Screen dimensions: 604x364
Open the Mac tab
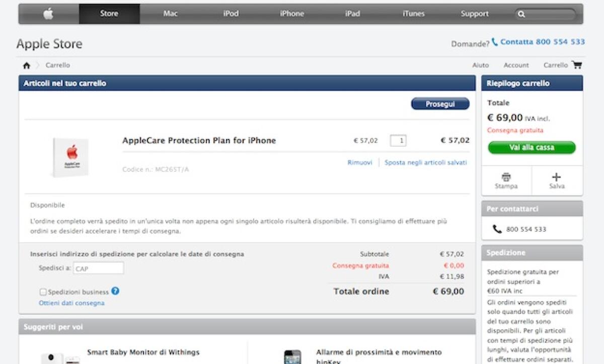pos(171,14)
